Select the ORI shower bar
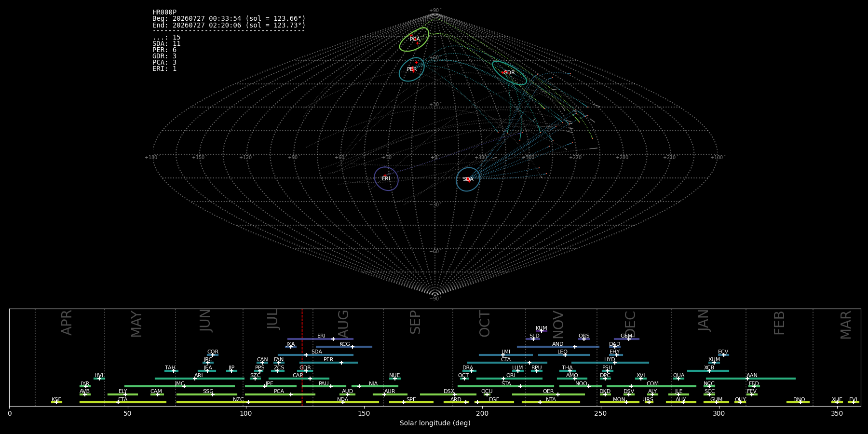 tap(509, 379)
